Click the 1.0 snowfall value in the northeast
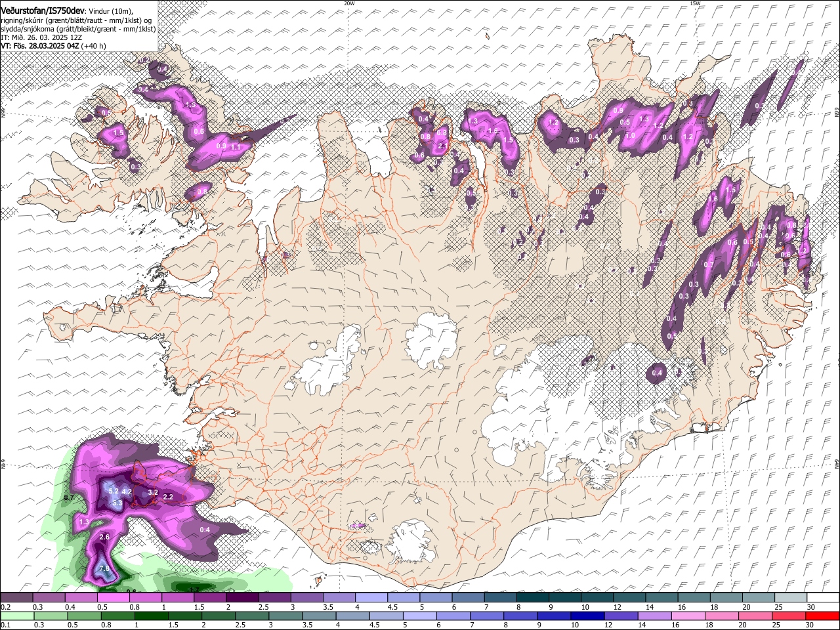Viewport: 840px width, 630px height. pyautogui.click(x=630, y=135)
